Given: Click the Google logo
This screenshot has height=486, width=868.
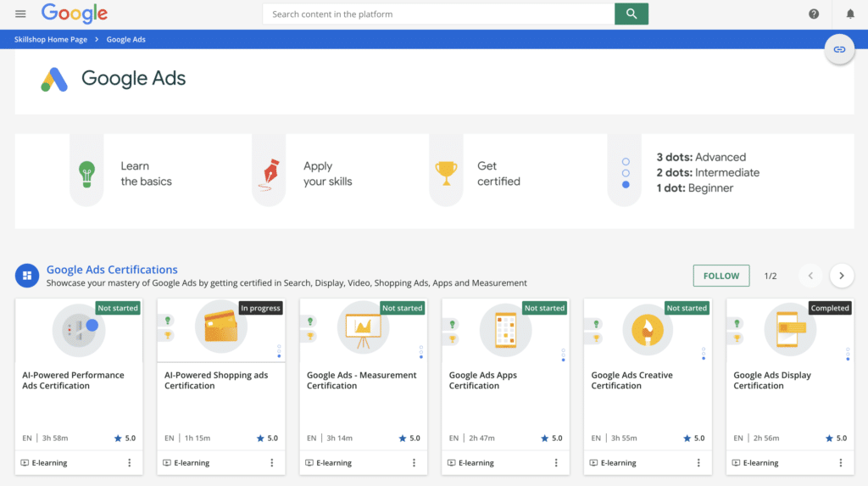Looking at the screenshot, I should point(75,14).
